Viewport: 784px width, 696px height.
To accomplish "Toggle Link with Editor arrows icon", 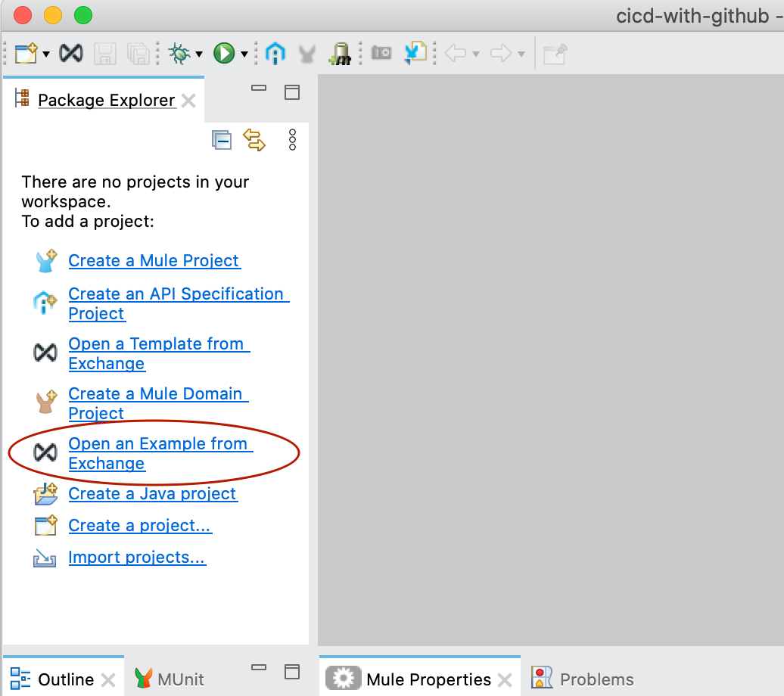I will (254, 140).
